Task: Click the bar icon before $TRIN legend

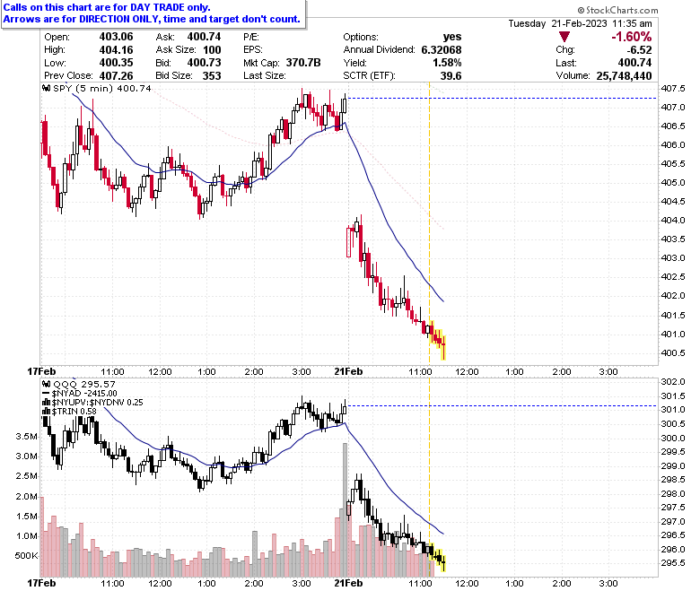Action: 46,411
